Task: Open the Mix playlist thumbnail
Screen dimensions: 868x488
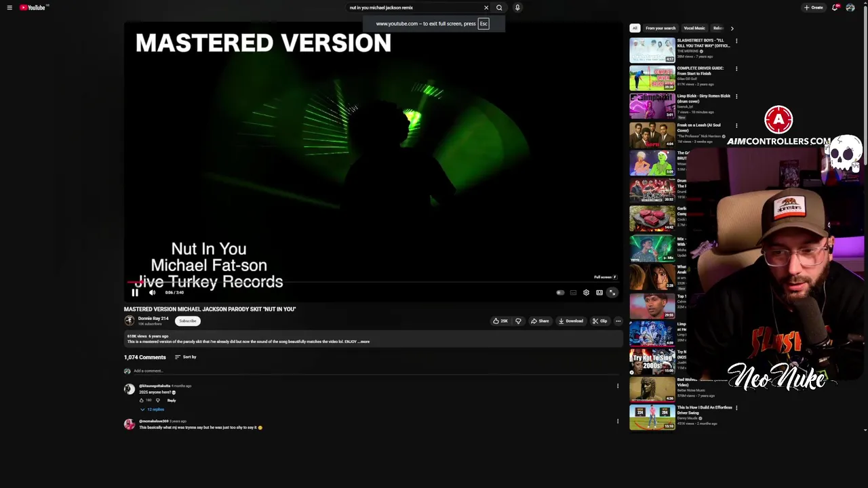Action: pyautogui.click(x=652, y=248)
